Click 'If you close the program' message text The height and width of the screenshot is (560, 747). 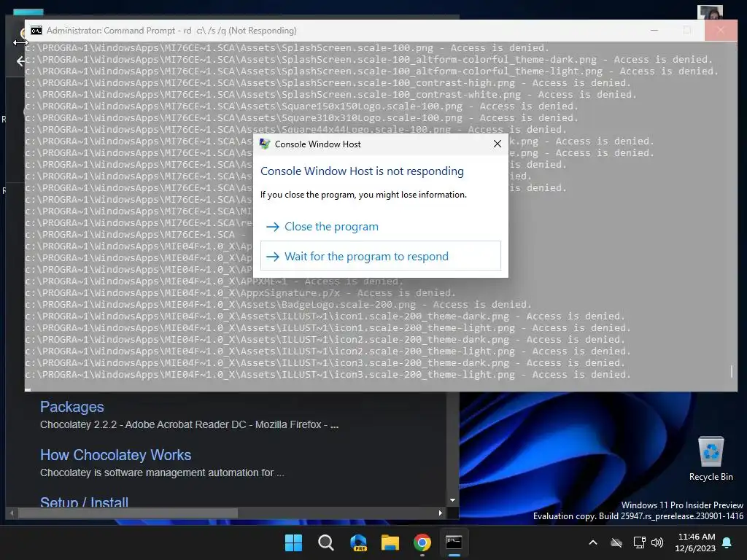click(363, 194)
